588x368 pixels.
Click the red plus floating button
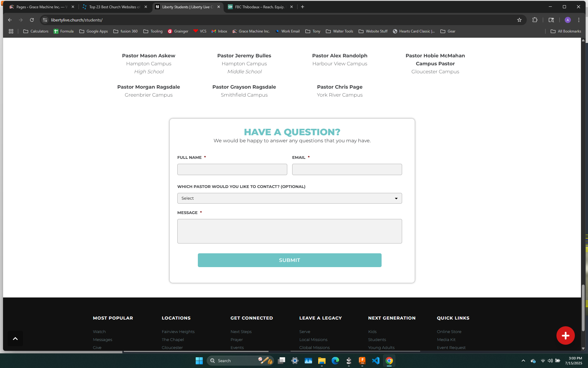pos(565,335)
